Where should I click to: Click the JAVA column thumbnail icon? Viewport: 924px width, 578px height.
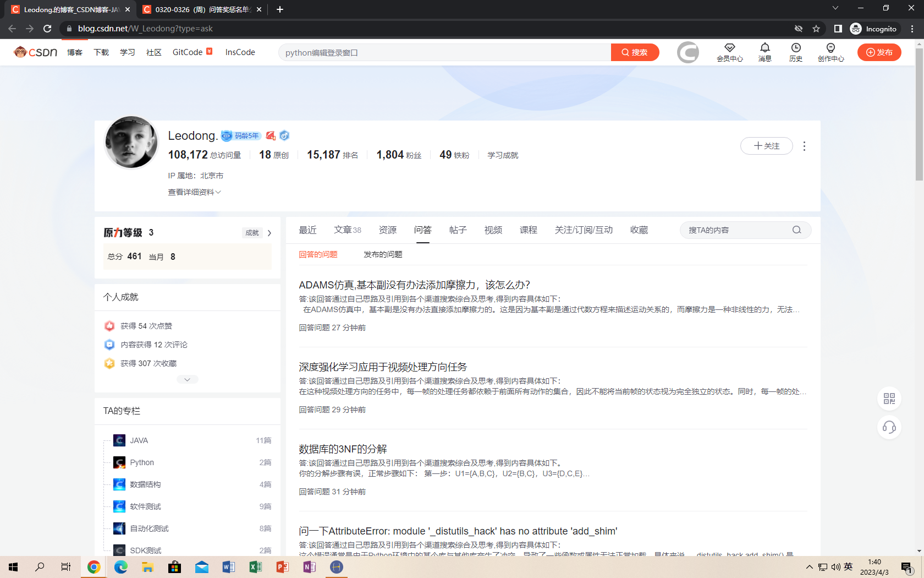pyautogui.click(x=119, y=440)
